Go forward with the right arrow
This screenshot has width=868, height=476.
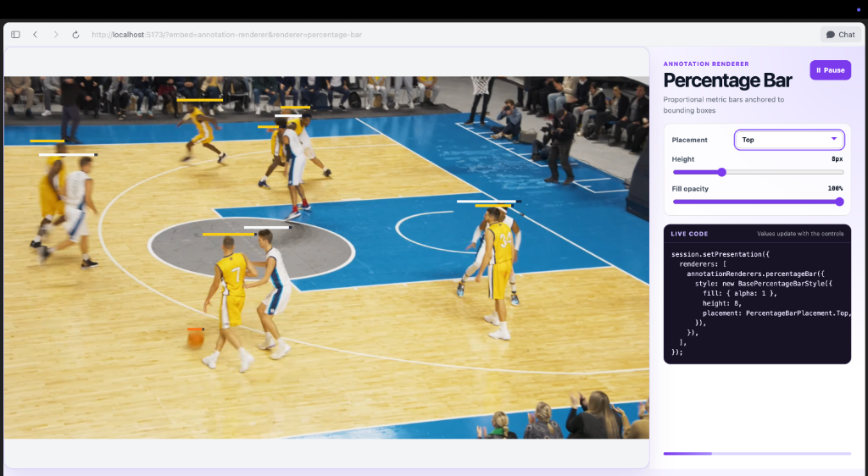56,35
